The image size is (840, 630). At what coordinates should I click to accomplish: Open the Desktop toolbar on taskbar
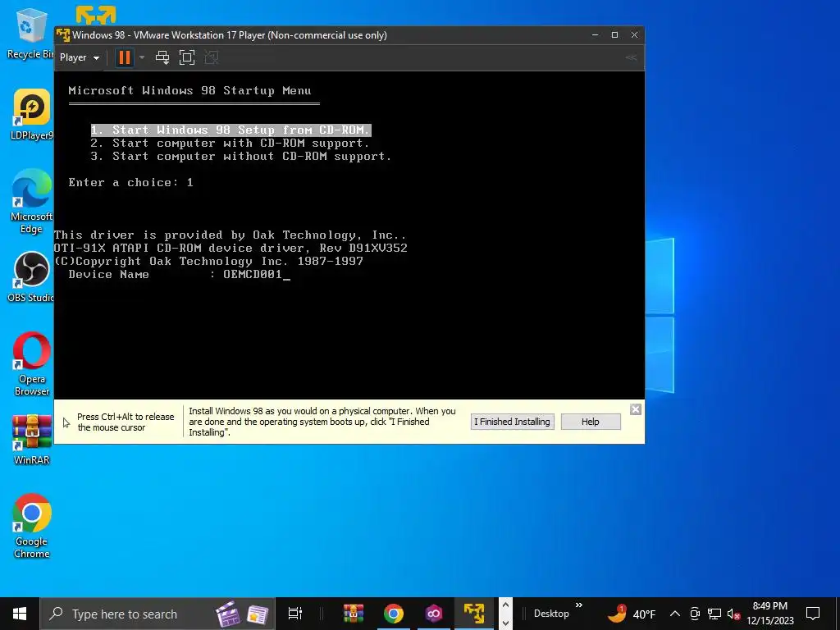click(x=551, y=614)
